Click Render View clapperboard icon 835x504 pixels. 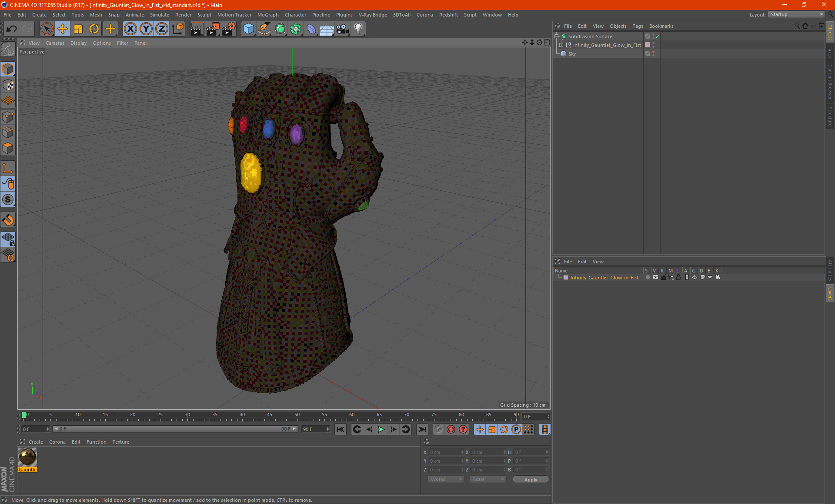point(197,29)
